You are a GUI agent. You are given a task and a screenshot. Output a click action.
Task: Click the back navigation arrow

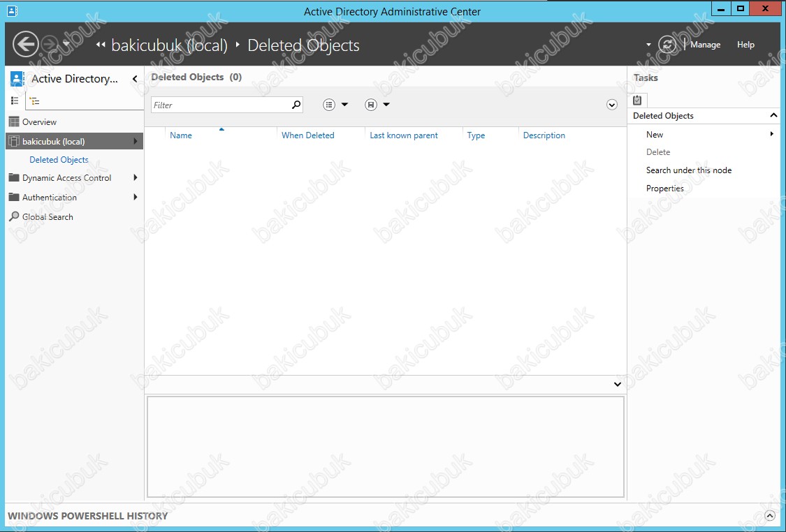(x=26, y=45)
